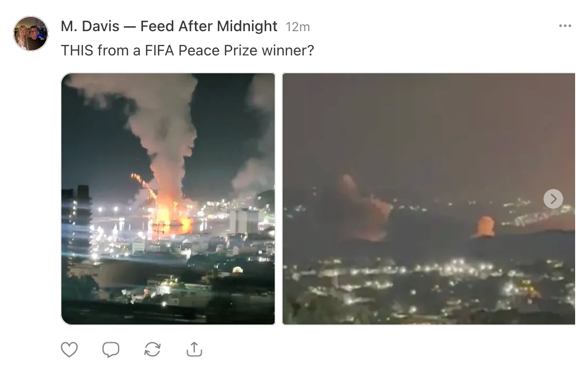Toggle repost on M. Davis's post
This screenshot has width=588, height=375.
152,350
